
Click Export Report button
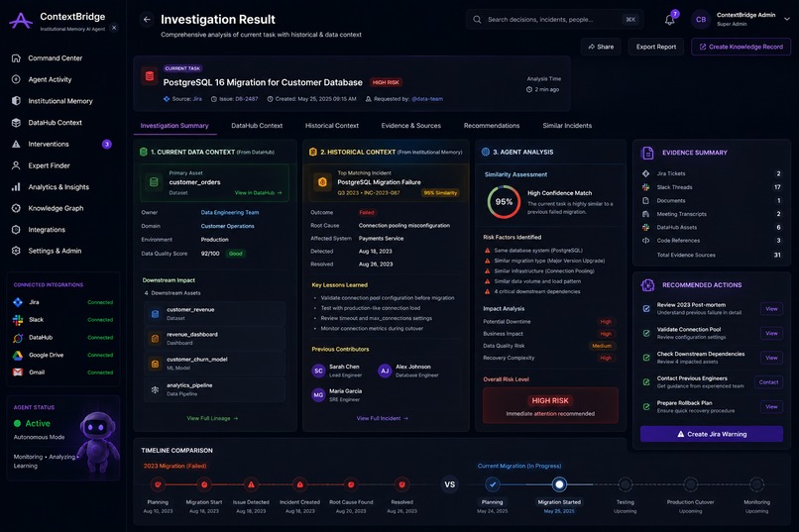[x=656, y=47]
